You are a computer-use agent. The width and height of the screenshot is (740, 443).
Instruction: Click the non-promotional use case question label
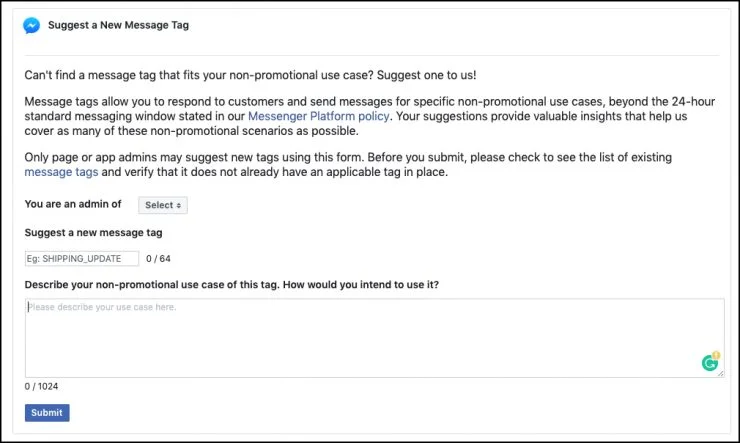coord(232,285)
